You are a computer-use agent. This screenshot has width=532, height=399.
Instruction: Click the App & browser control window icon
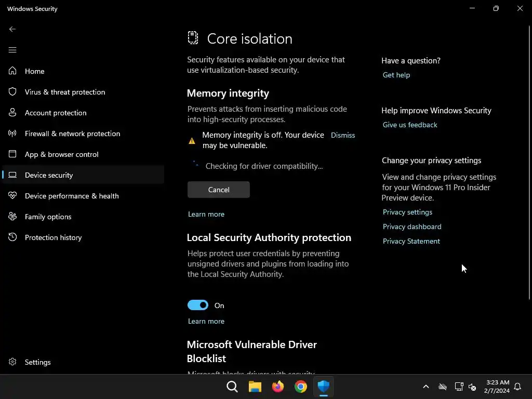pyautogui.click(x=12, y=154)
